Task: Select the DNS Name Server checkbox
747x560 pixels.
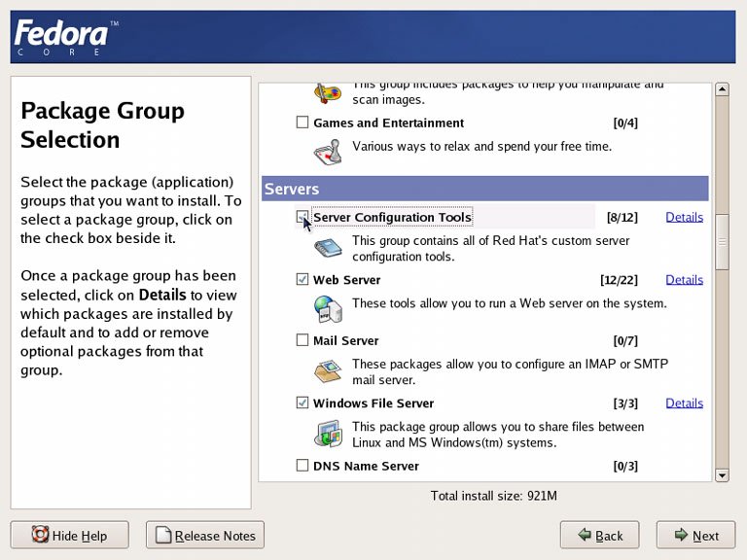Action: coord(302,466)
